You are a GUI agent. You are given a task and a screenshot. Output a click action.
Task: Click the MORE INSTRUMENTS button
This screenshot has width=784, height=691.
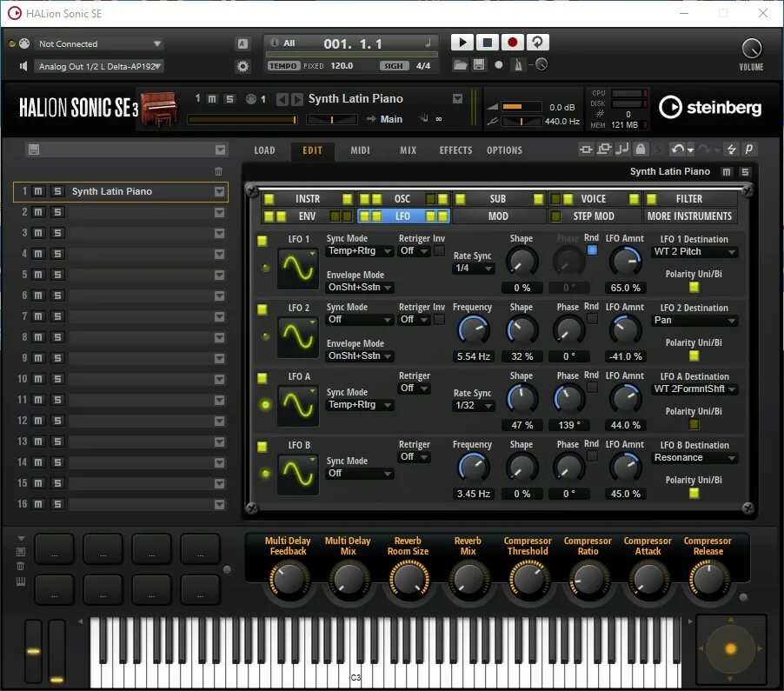click(x=689, y=216)
